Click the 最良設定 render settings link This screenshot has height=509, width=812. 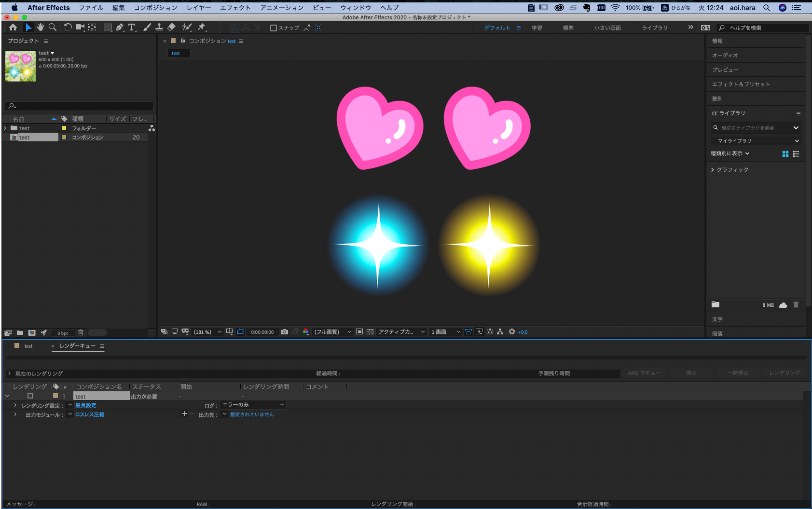[85, 405]
